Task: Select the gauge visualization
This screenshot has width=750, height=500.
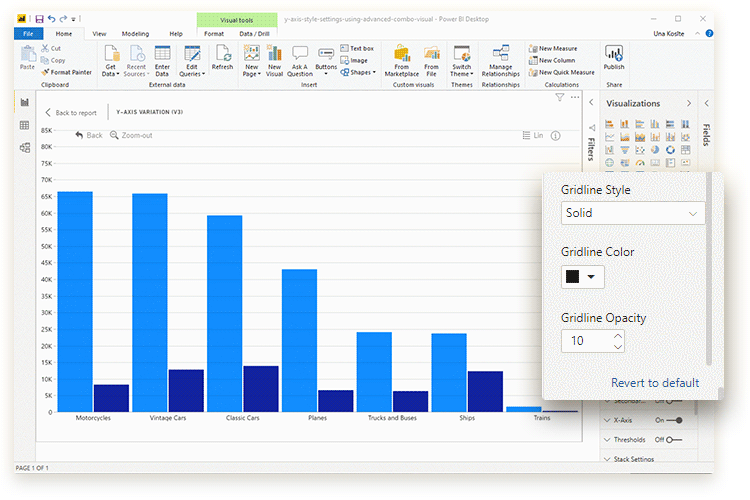Action: [640, 163]
